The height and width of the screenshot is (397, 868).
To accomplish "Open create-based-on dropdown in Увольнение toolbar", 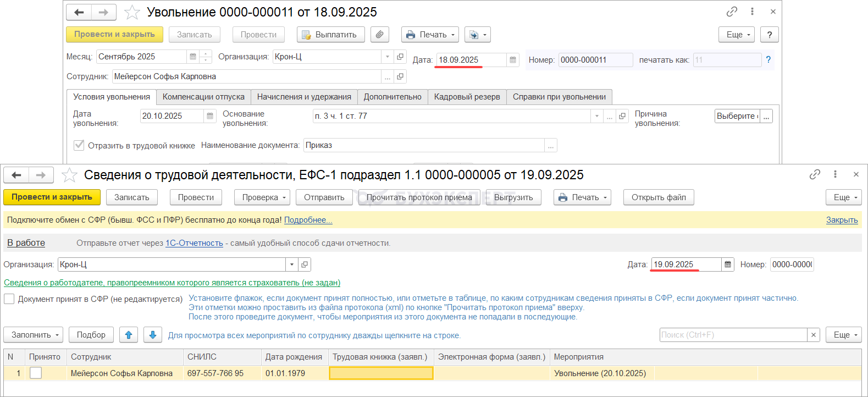I will pos(477,35).
